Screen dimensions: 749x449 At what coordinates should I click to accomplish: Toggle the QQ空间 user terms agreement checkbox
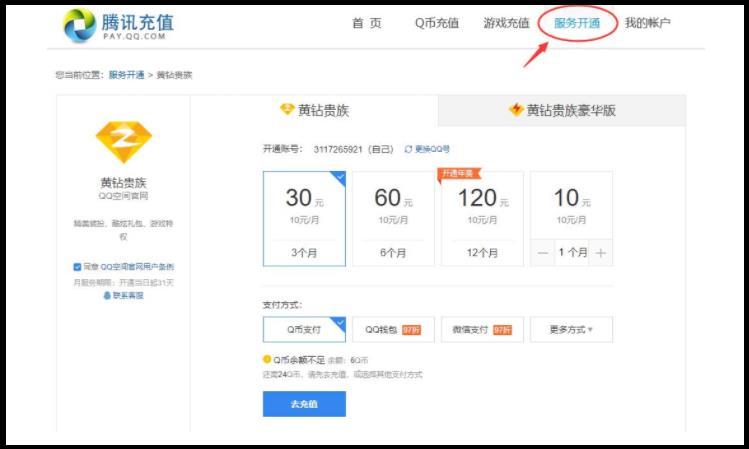click(77, 267)
